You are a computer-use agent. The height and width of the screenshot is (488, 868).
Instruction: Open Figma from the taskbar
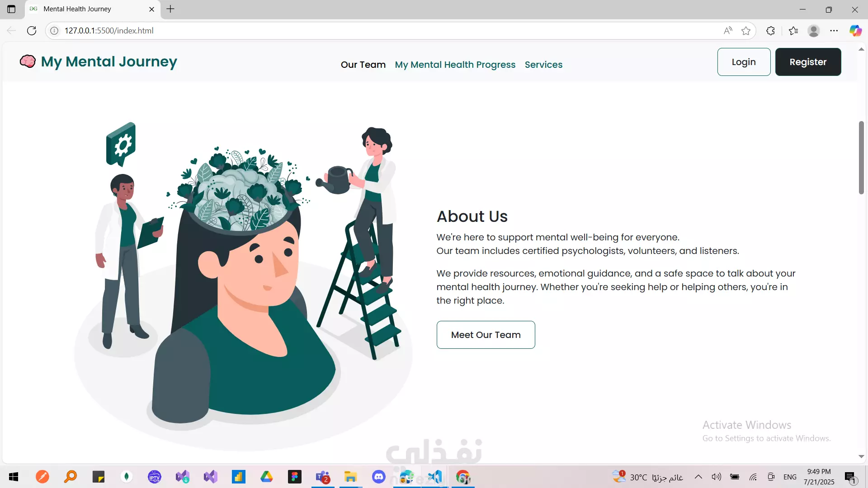295,477
